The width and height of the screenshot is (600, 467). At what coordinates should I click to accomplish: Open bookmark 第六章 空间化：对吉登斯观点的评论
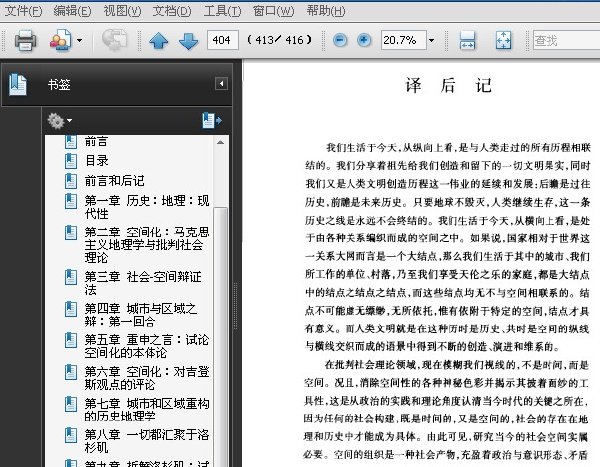147,378
